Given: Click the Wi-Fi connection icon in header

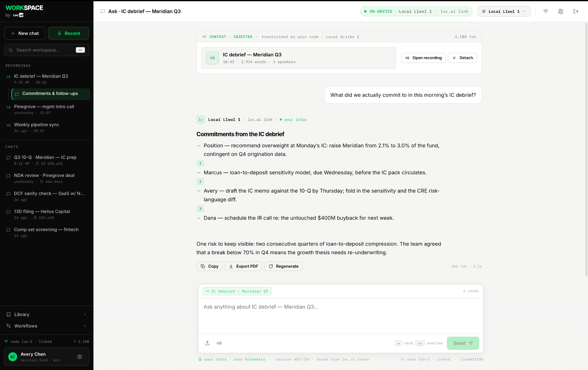Looking at the screenshot, I should (x=545, y=11).
